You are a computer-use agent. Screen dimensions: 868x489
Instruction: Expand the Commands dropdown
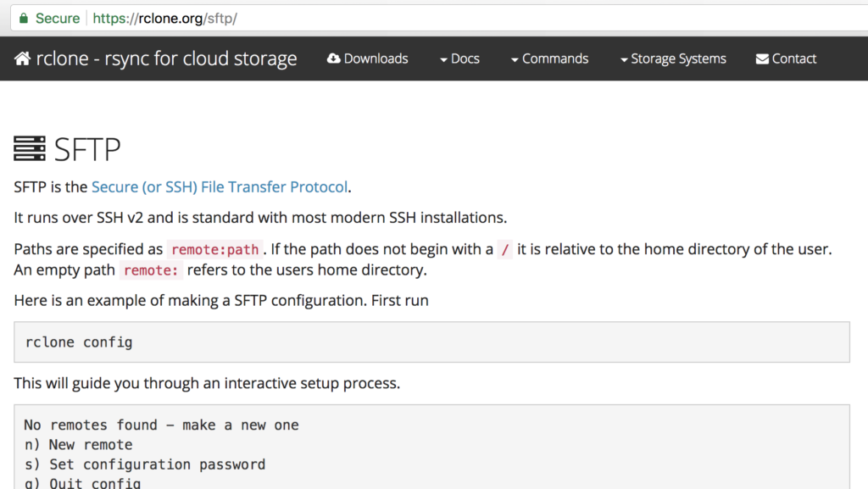coord(556,58)
